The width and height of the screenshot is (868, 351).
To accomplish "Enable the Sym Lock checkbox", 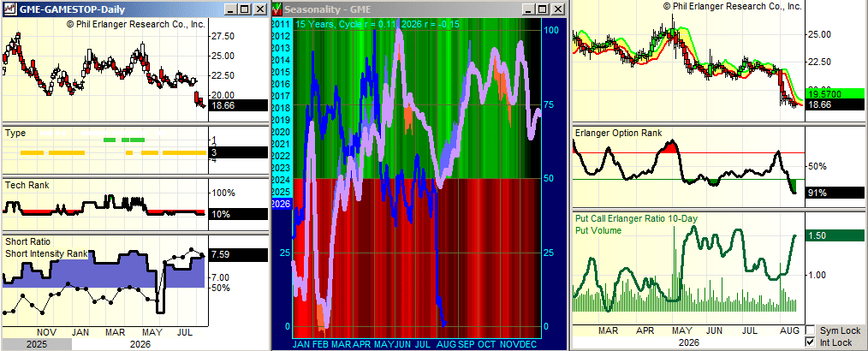I will (811, 330).
